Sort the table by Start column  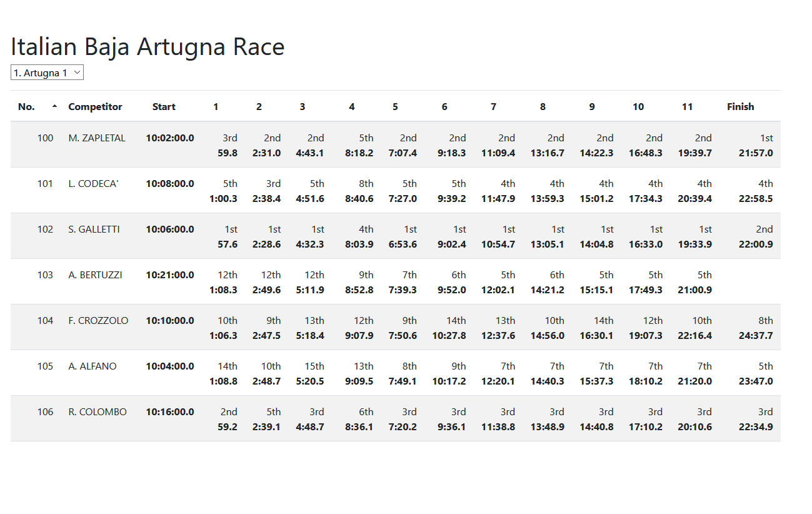[163, 106]
